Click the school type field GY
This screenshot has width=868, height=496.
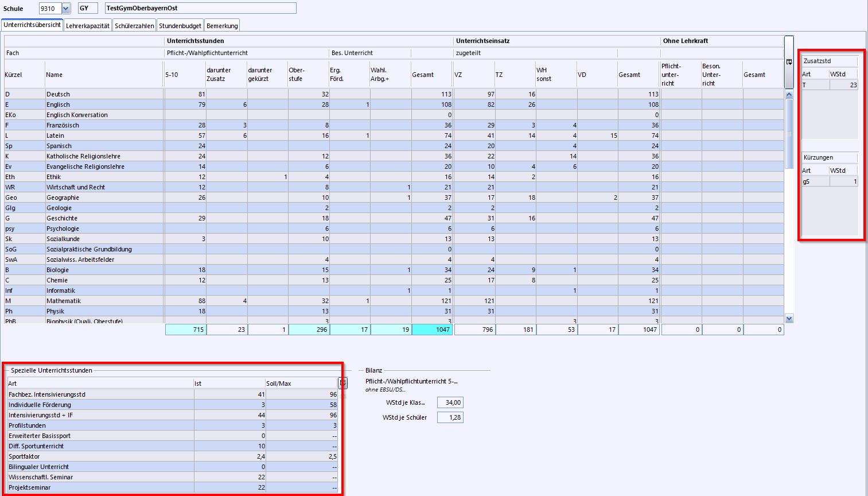[88, 8]
